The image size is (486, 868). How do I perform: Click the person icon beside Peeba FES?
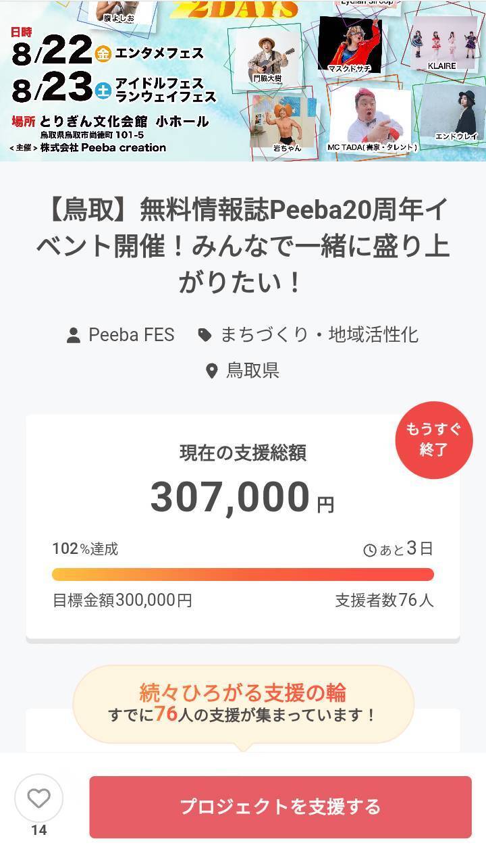pyautogui.click(x=74, y=335)
